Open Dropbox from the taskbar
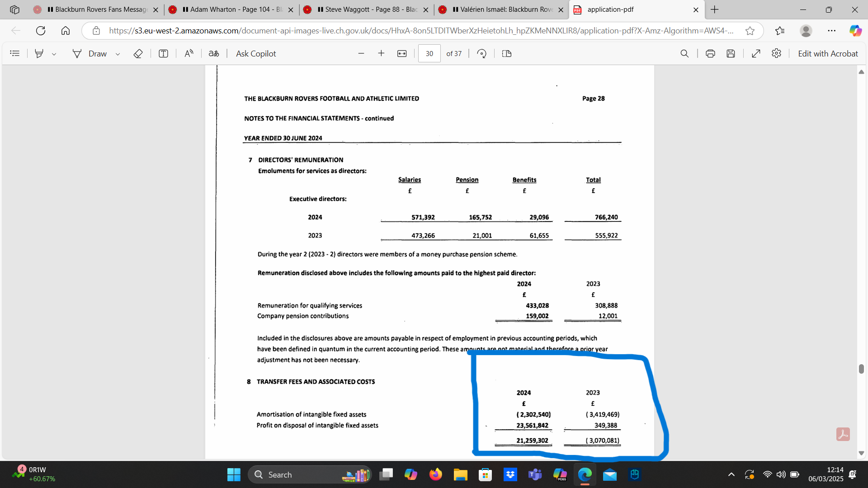 [x=510, y=475]
